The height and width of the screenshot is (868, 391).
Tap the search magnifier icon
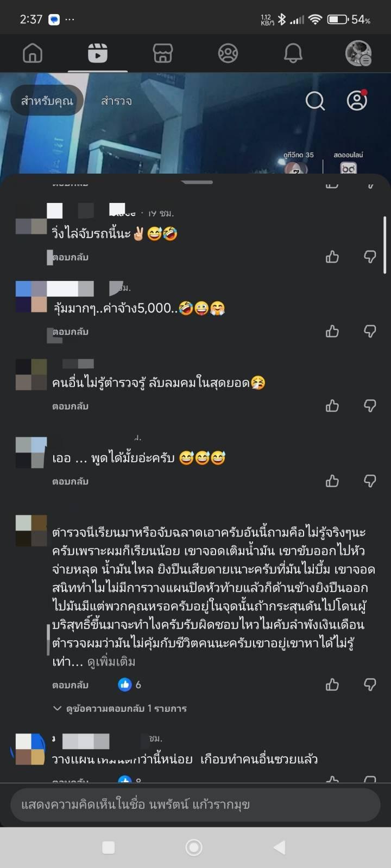315,101
